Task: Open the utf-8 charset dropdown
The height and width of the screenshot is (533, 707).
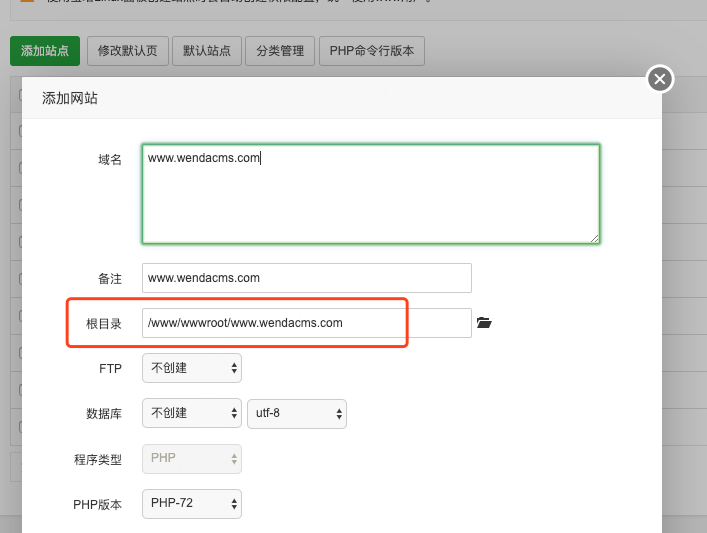Action: [x=297, y=414]
